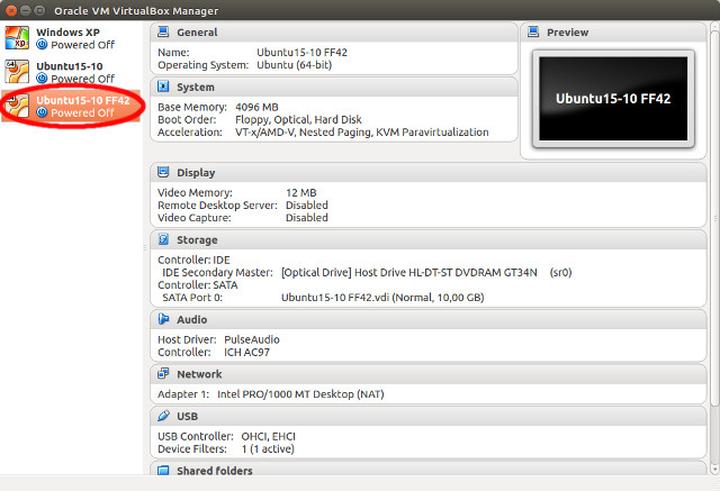Viewport: 720px width, 491px height.
Task: Click the Ubuntu15-10 FF42 VM icon
Action: [17, 106]
